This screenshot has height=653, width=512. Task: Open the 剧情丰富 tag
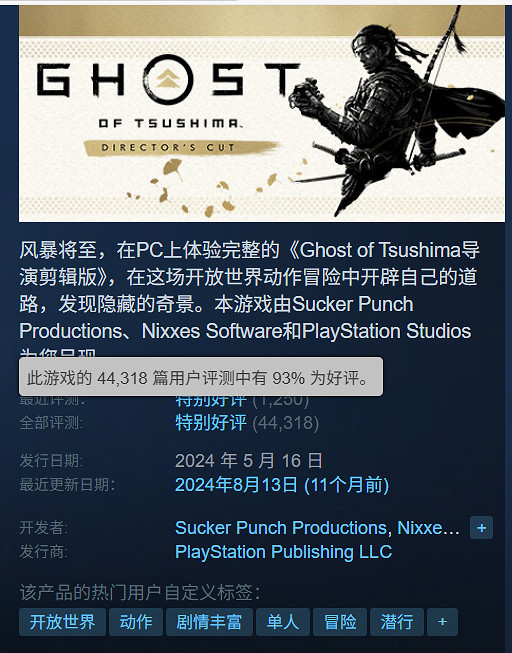pyautogui.click(x=209, y=622)
